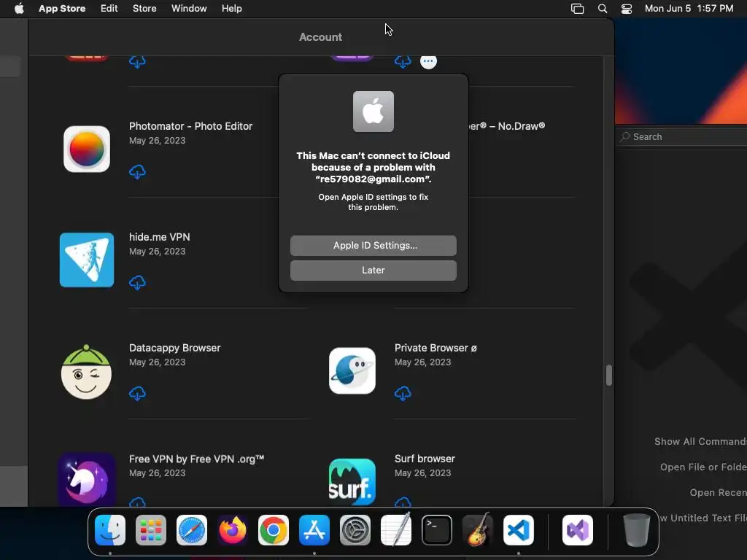Viewport: 747px width, 560px height.
Task: Launch GarageBand from the Dock
Action: pyautogui.click(x=478, y=529)
